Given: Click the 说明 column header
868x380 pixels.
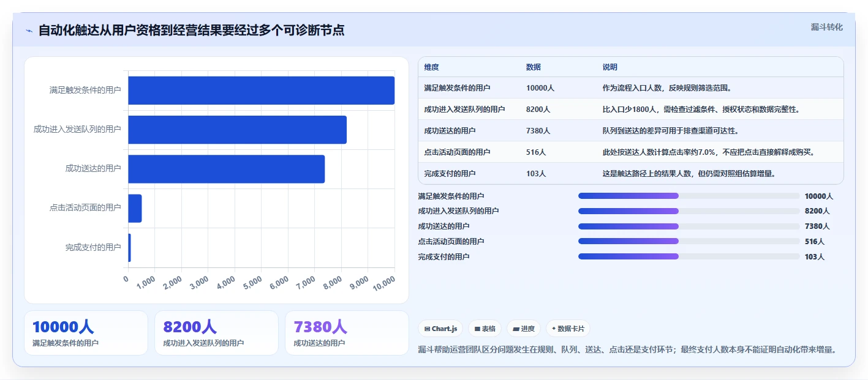Looking at the screenshot, I should pyautogui.click(x=610, y=67).
